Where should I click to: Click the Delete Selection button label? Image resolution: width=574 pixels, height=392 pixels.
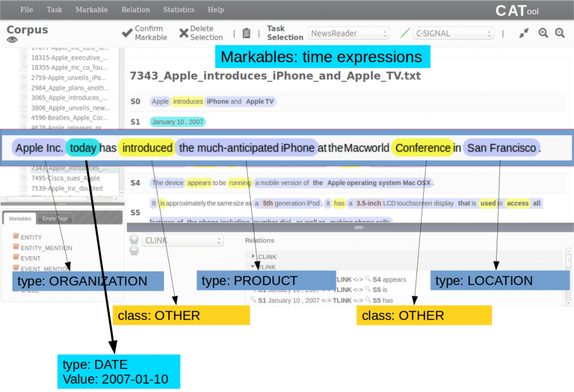[206, 33]
